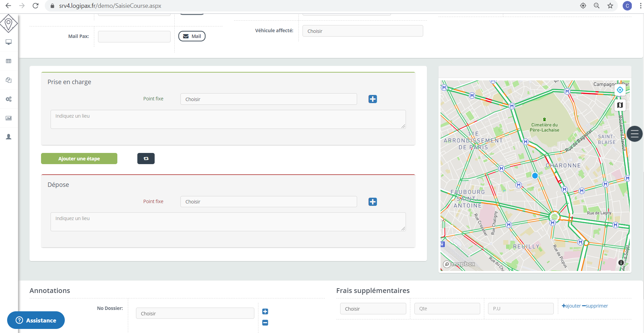This screenshot has height=333, width=644.
Task: Open the user profile sidebar icon
Action: pyautogui.click(x=9, y=137)
